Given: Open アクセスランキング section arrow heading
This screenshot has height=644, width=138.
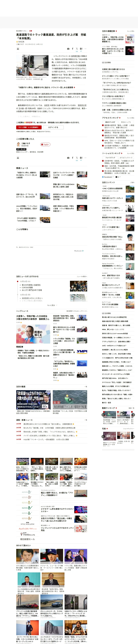Looking at the screenshot, I should (111, 118).
